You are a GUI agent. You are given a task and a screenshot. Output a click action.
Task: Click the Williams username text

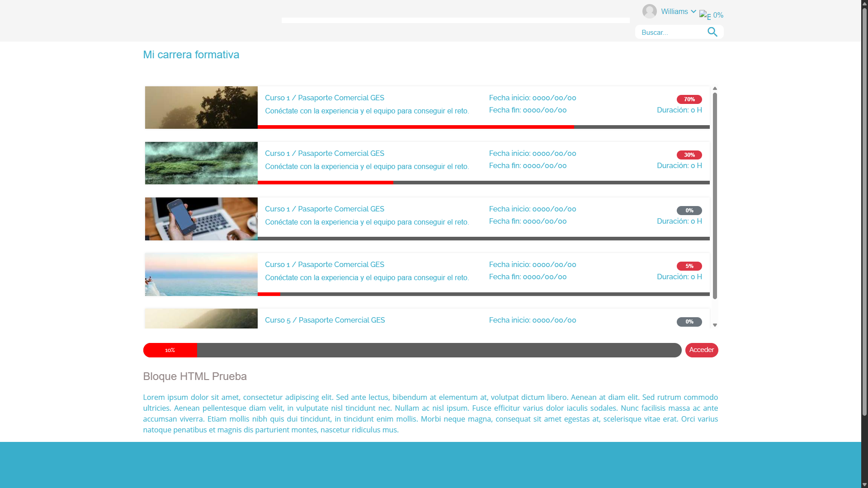pyautogui.click(x=675, y=12)
